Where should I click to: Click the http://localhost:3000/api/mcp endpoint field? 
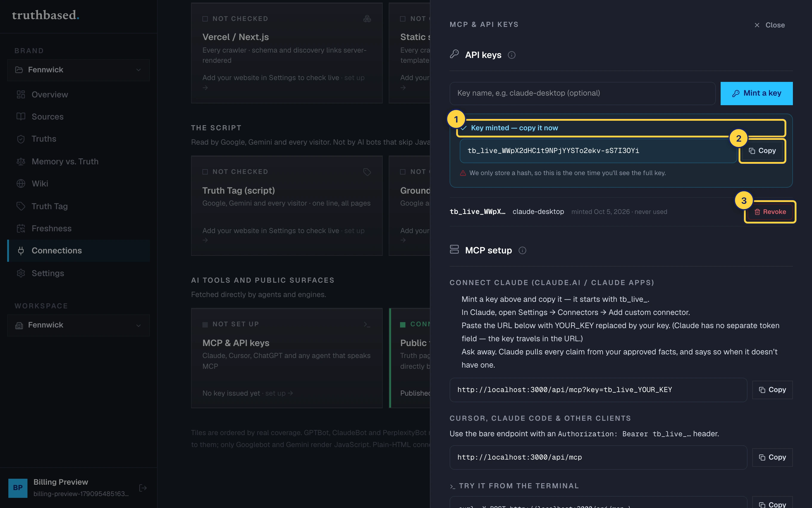(598, 457)
